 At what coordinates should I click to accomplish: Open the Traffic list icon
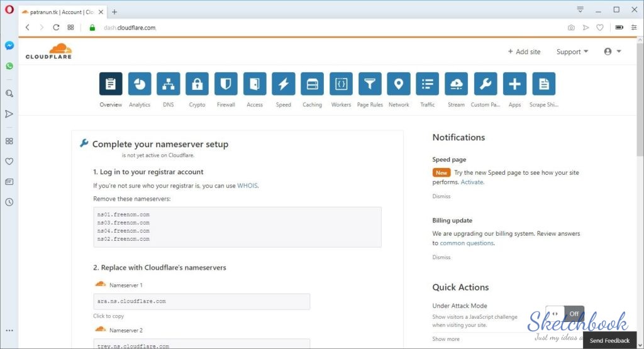tap(427, 84)
